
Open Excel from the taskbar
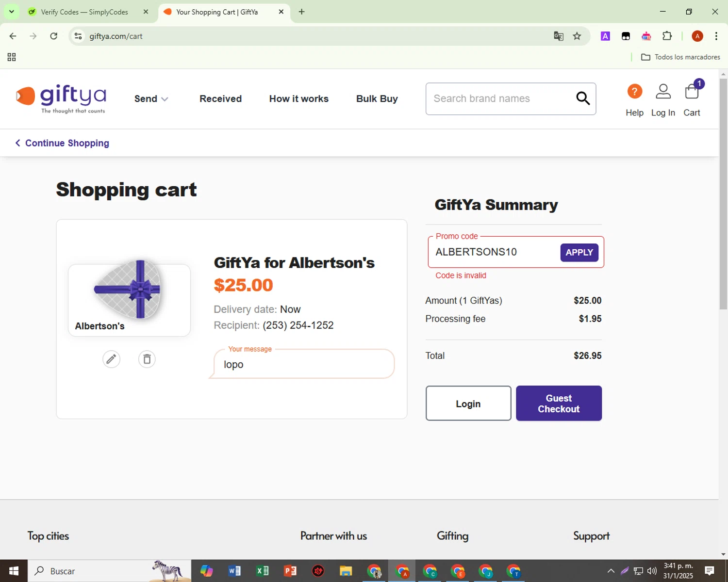[x=263, y=571]
